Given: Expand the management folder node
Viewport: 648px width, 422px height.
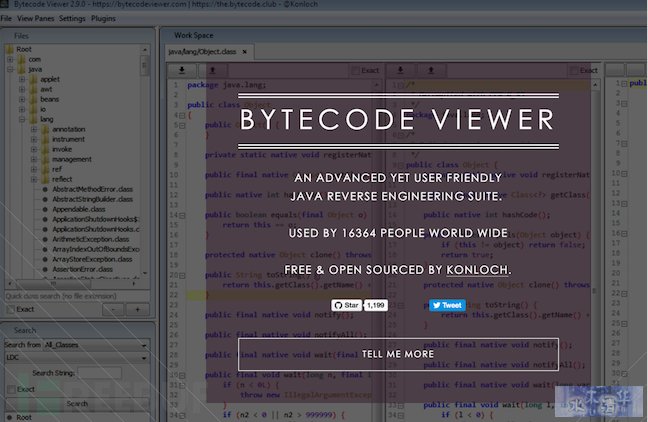Looking at the screenshot, I should pyautogui.click(x=34, y=160).
